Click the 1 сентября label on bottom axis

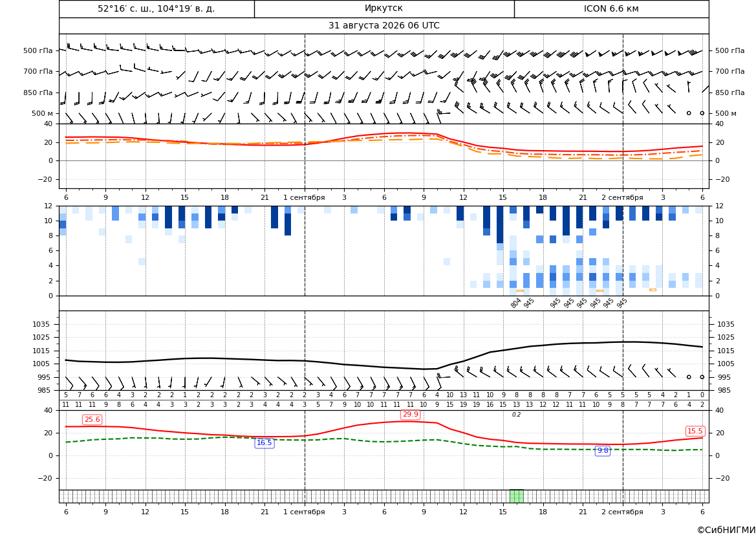point(304,512)
